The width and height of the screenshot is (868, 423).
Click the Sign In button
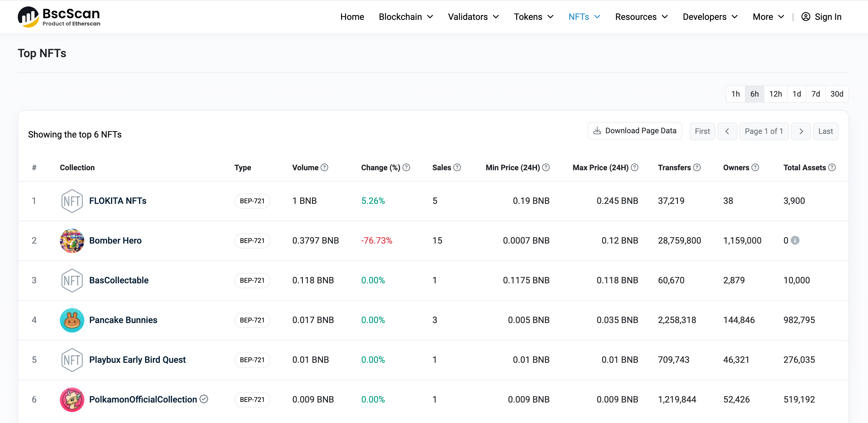tap(821, 17)
